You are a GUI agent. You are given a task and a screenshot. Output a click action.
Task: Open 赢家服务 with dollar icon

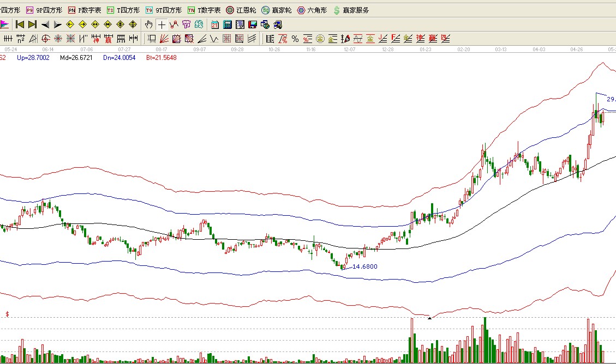351,10
